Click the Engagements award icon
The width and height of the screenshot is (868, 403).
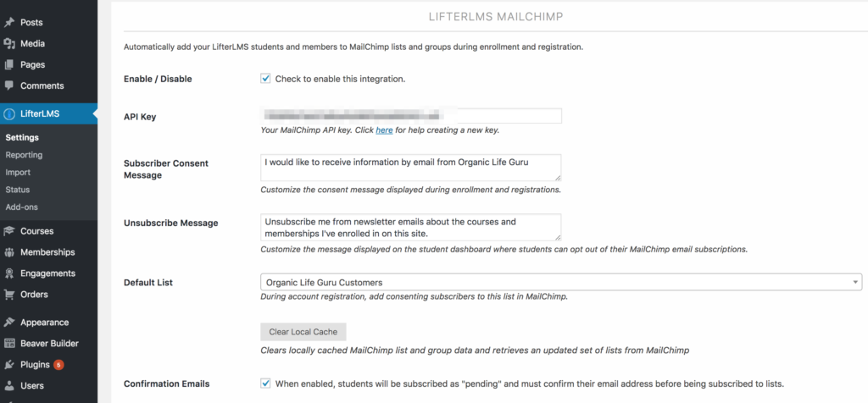8,273
